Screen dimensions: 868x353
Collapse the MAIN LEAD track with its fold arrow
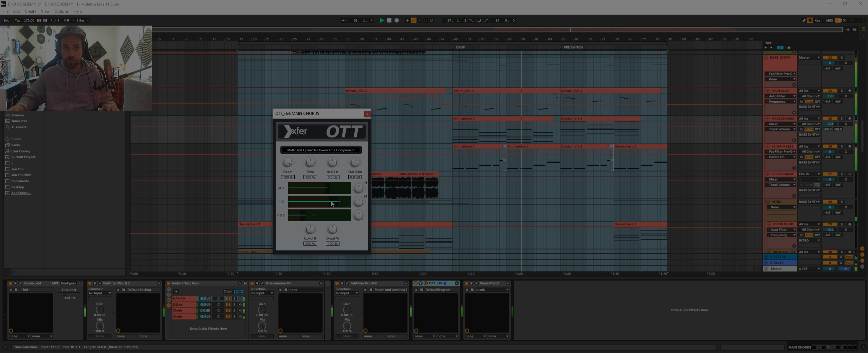point(768,91)
